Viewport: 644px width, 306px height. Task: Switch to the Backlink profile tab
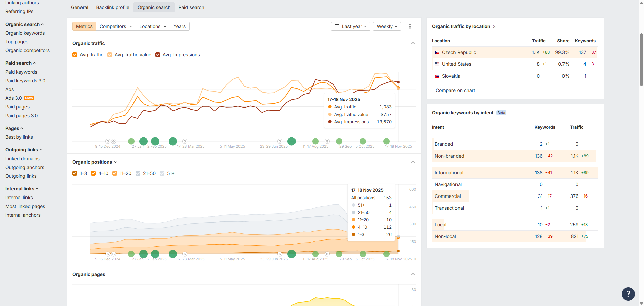[x=113, y=7]
